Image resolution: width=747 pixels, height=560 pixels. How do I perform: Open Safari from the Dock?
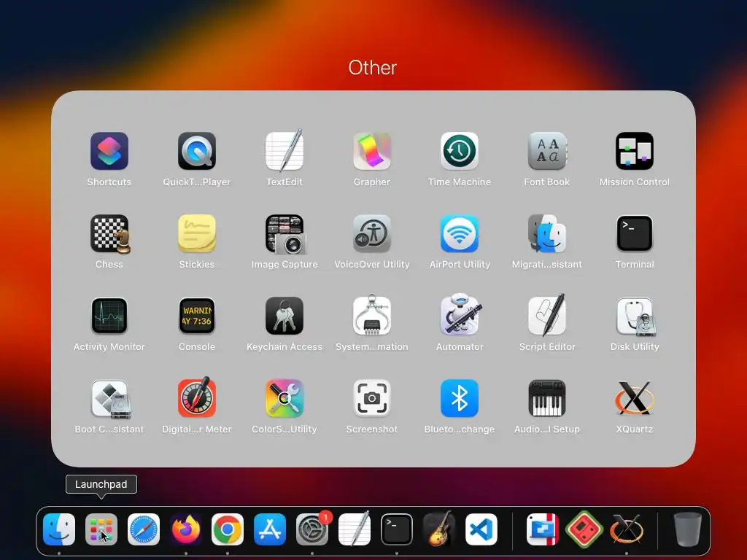[144, 529]
